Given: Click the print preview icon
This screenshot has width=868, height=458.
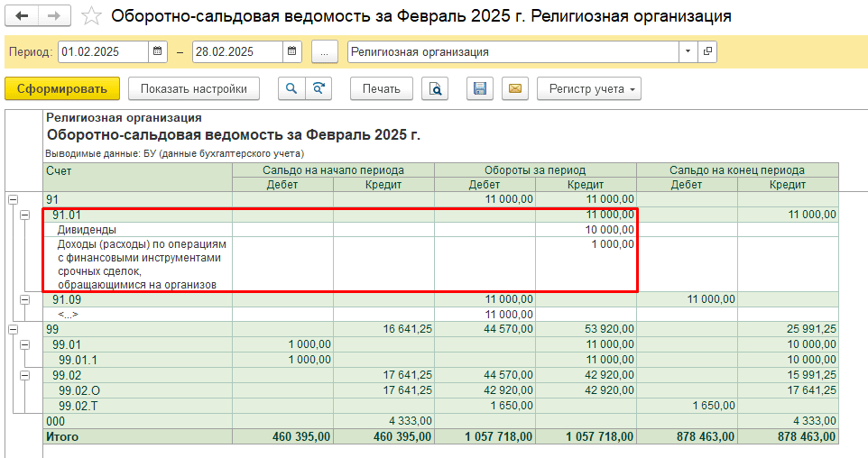Looking at the screenshot, I should (x=435, y=88).
